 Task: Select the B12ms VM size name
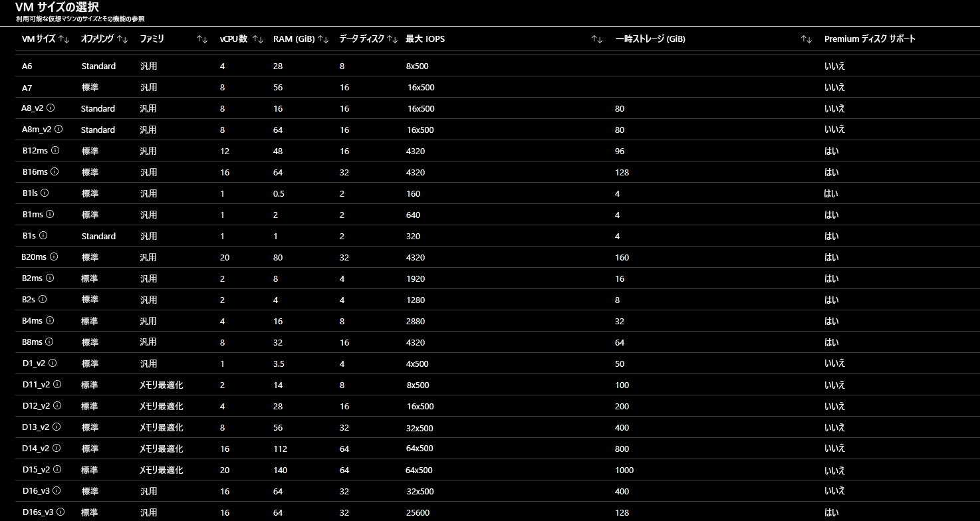[35, 151]
